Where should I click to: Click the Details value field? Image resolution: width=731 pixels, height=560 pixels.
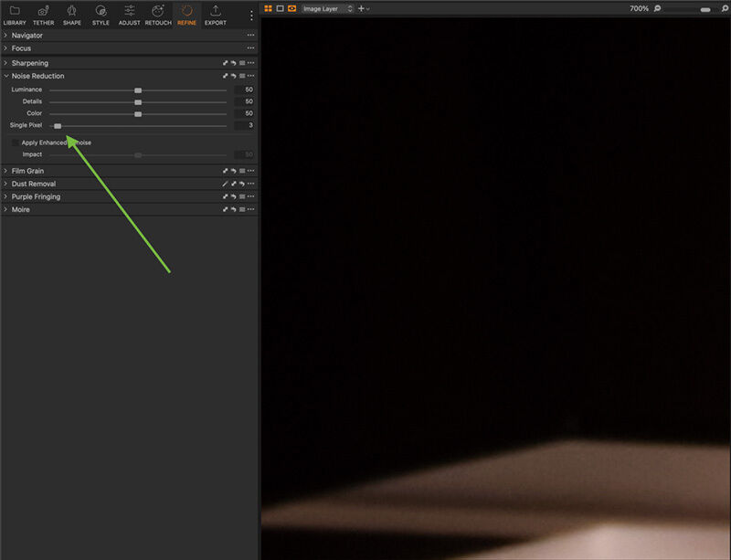click(244, 101)
